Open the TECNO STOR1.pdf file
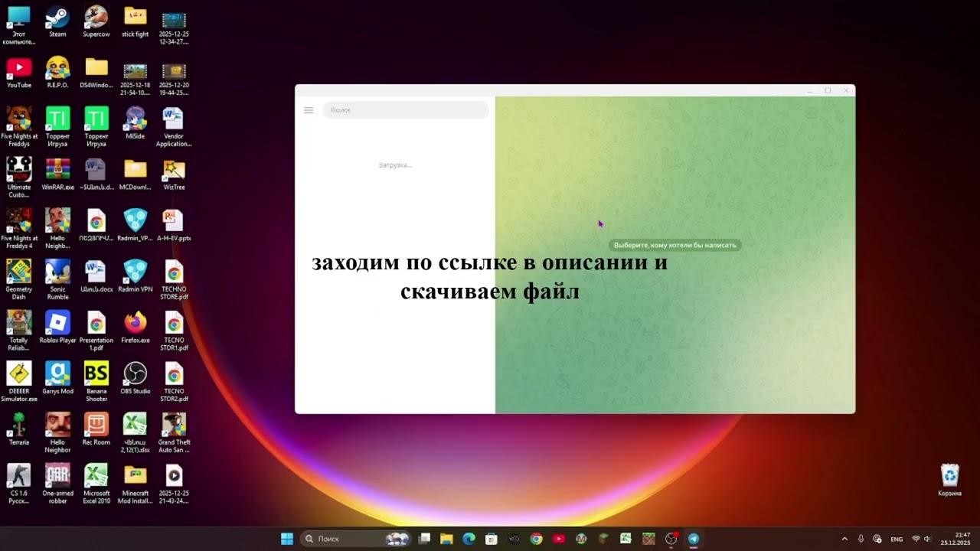 coord(174,331)
